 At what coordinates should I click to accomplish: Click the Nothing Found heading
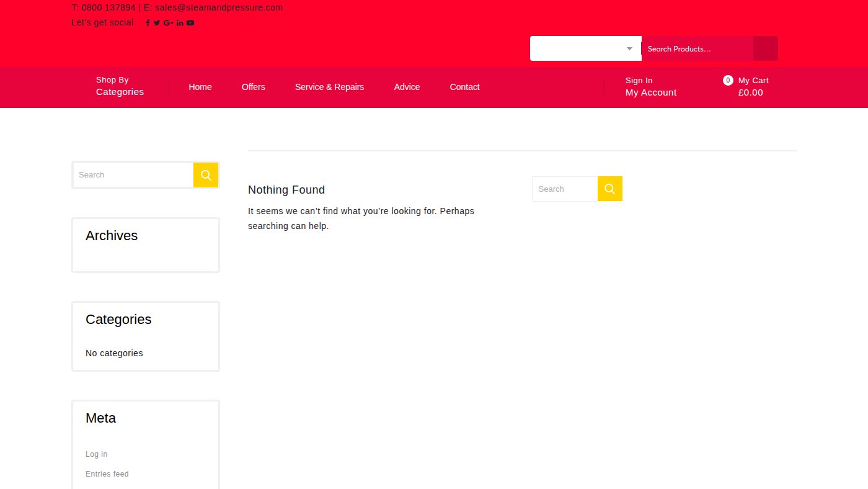coord(286,190)
